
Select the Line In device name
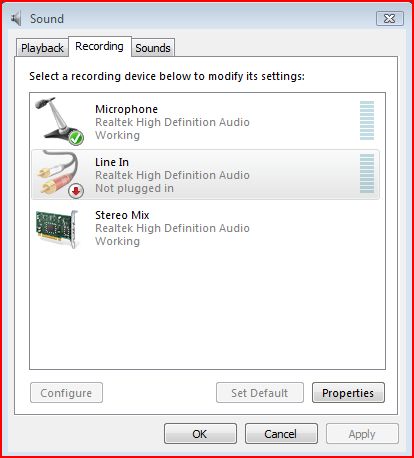[x=112, y=162]
